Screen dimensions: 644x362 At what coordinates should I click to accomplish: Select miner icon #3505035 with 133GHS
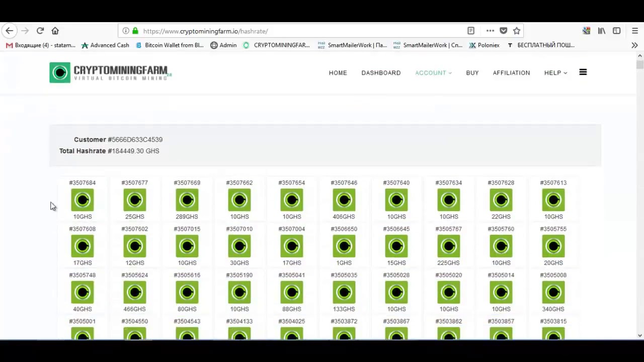coord(344,292)
